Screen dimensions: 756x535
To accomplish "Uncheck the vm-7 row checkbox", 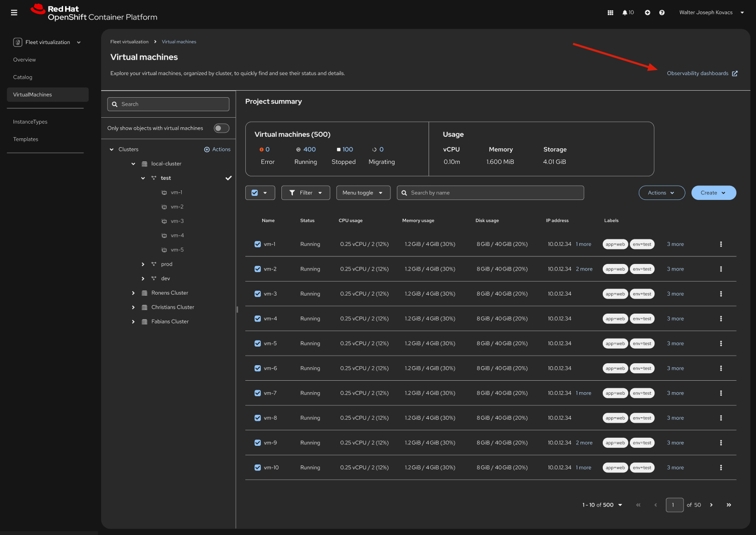I will click(257, 393).
